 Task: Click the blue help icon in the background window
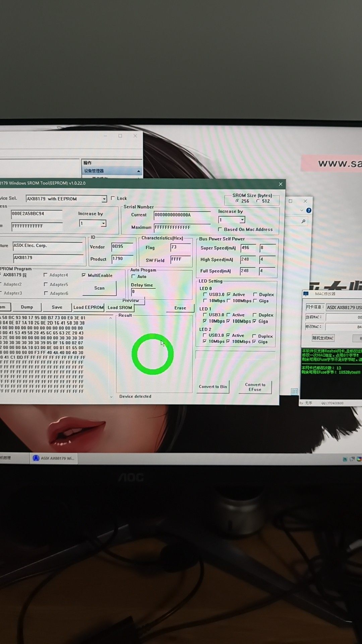click(x=309, y=210)
